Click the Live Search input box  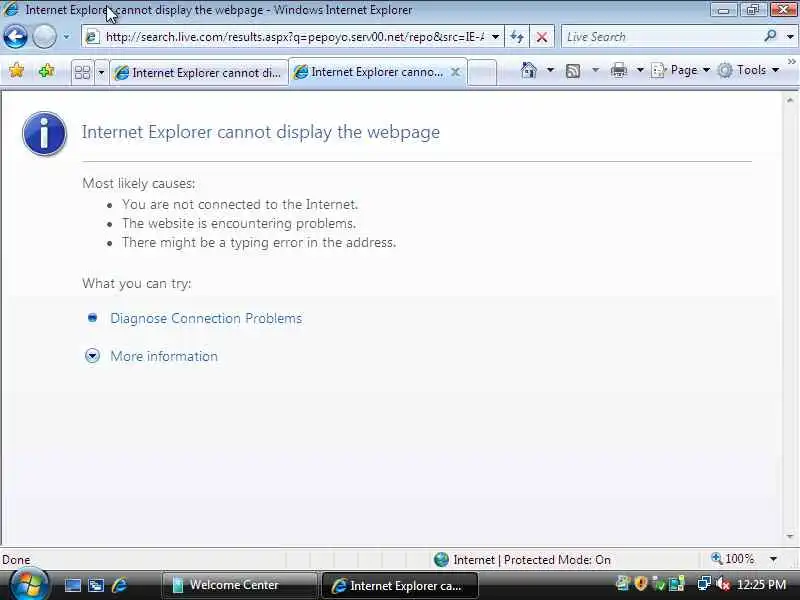click(x=661, y=37)
